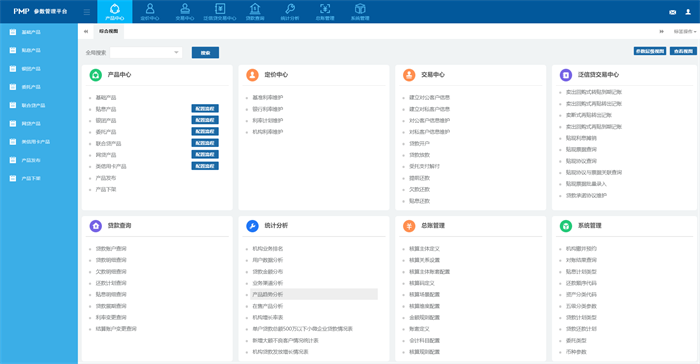Click the orange 总账管理 yen card icon
700x364 pixels.
click(x=409, y=226)
